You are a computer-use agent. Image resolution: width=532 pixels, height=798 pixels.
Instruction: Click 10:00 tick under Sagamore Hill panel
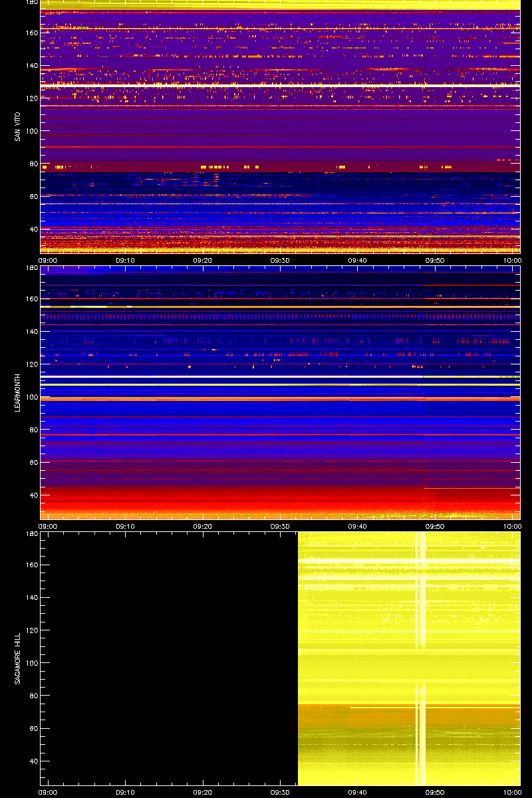[x=512, y=793]
